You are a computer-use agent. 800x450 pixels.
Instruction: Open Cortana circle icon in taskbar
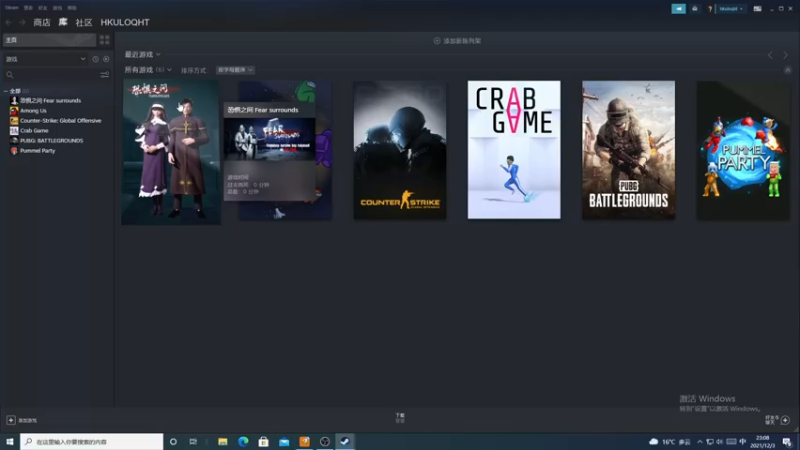pos(173,442)
